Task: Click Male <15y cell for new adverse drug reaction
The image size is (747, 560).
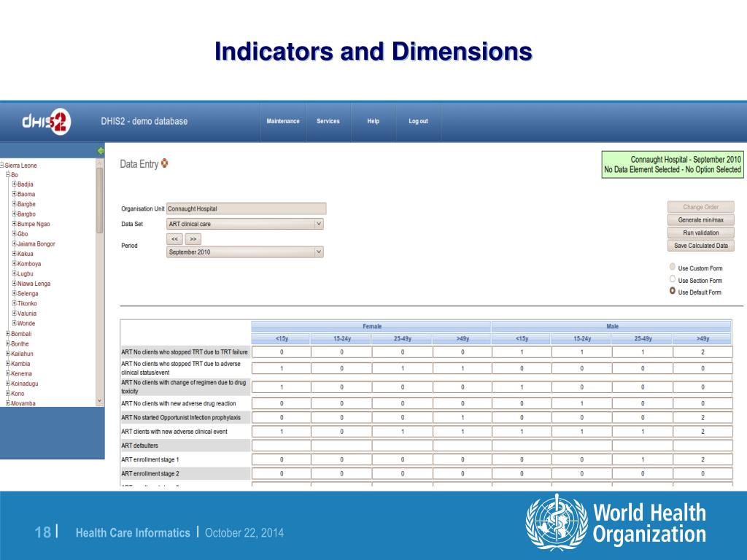Action: (522, 403)
